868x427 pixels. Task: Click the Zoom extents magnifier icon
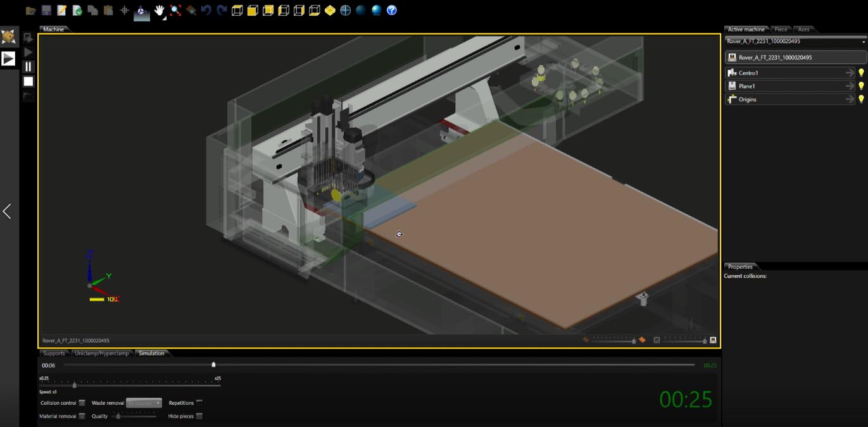click(x=175, y=10)
